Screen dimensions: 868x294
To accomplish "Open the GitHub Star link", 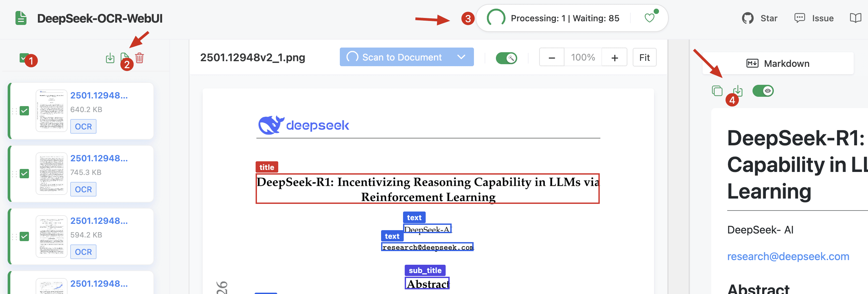I will click(x=759, y=18).
